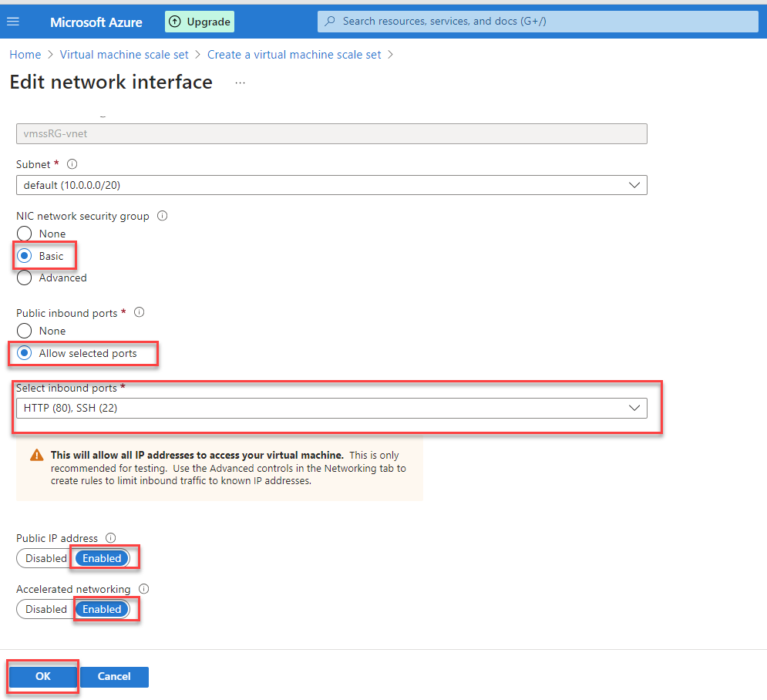
Task: Open the Azure portal hamburger menu
Action: (x=15, y=21)
